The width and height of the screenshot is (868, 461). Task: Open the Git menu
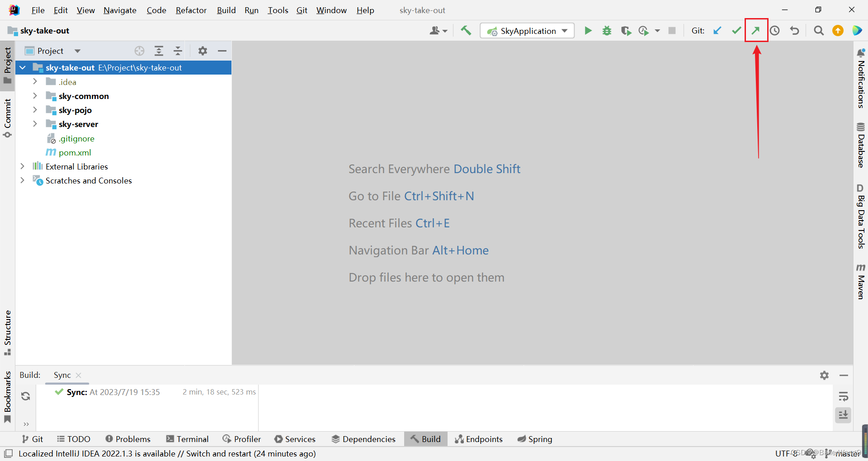302,10
